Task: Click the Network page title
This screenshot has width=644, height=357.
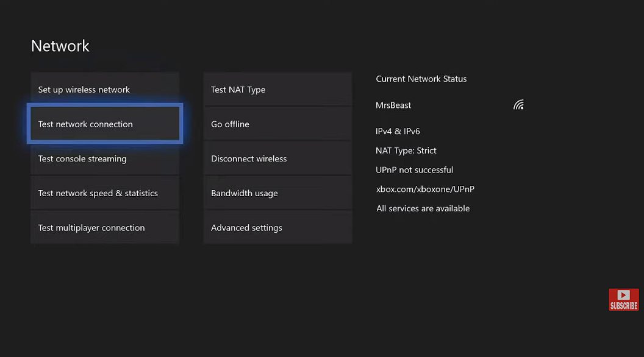Action: [x=60, y=46]
